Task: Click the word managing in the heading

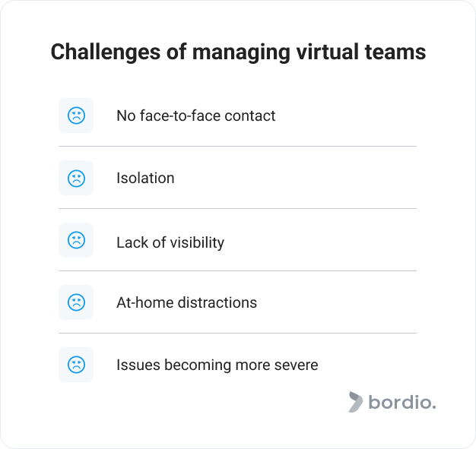Action: [241, 52]
